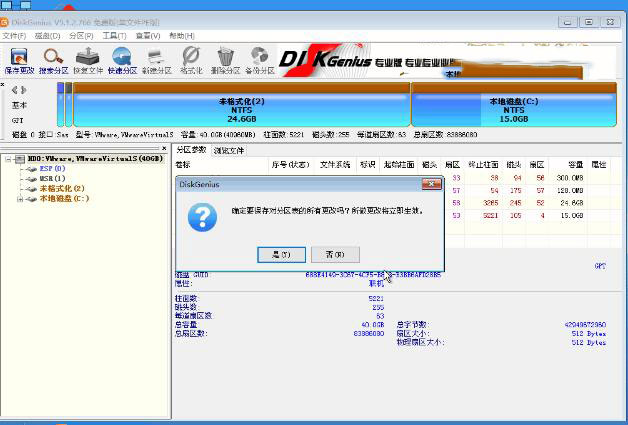Open the 查看(V) menu
This screenshot has height=425, width=628.
[148, 36]
